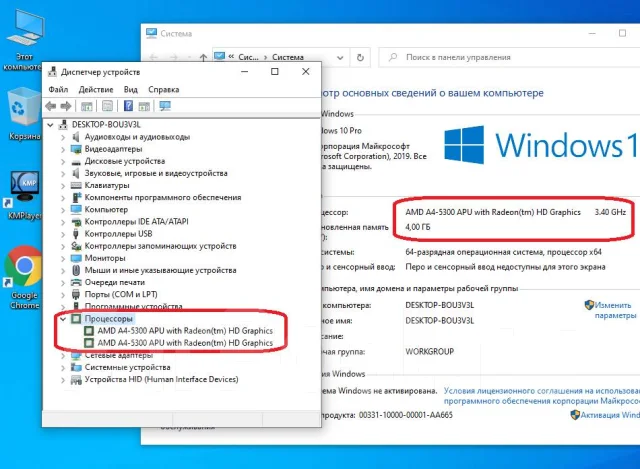Expand Компоненты программного обеспечения node

click(63, 198)
